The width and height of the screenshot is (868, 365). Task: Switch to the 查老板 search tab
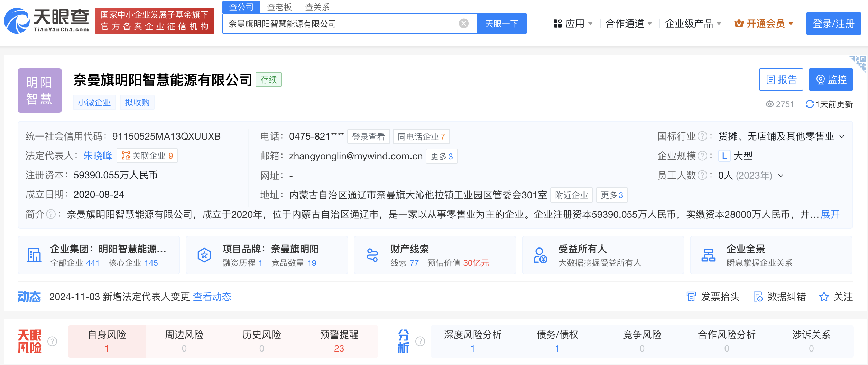pyautogui.click(x=279, y=7)
